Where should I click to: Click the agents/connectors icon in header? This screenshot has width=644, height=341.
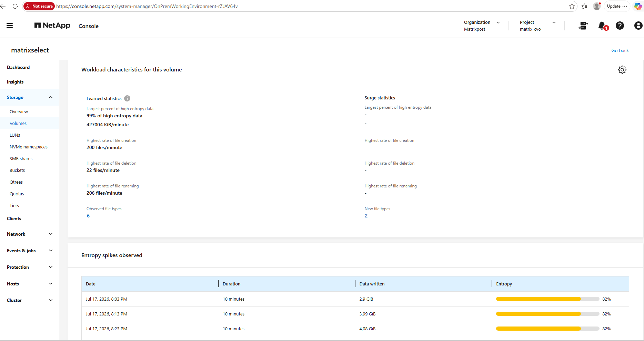pyautogui.click(x=583, y=26)
